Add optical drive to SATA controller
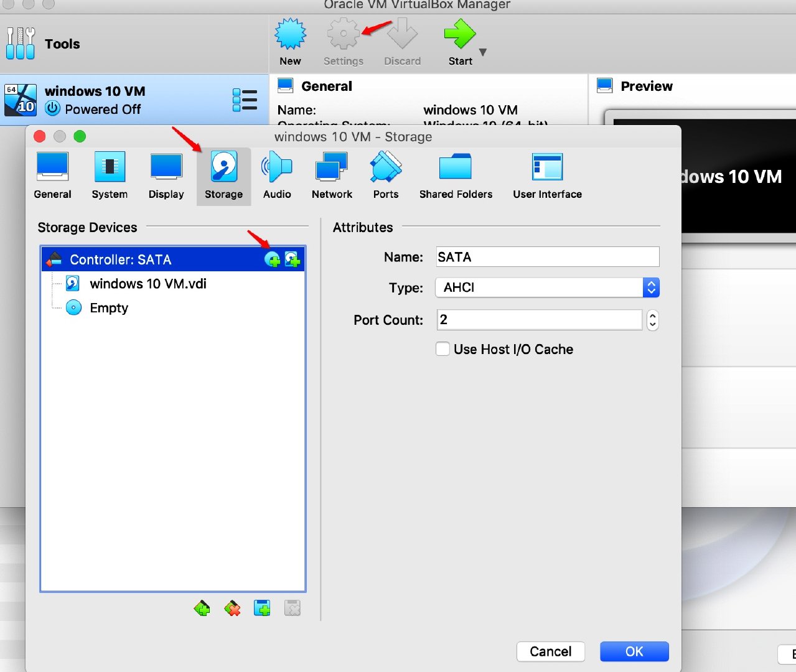The image size is (796, 672). pos(273,259)
